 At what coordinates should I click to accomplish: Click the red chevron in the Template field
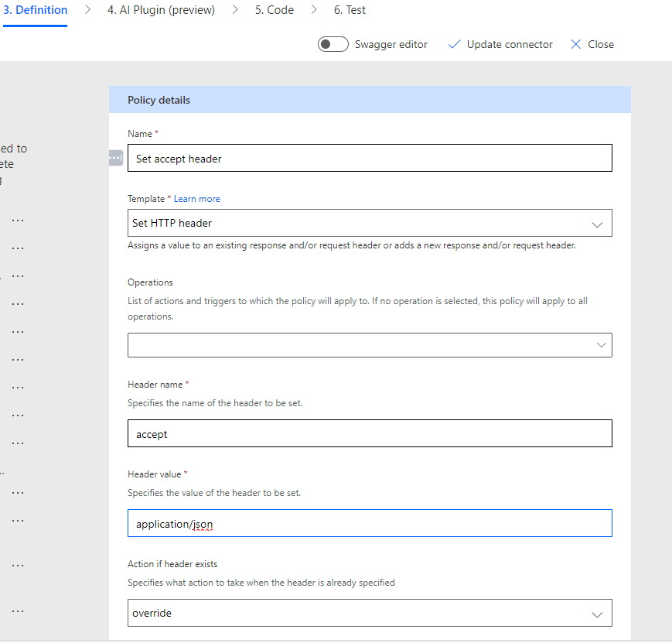[596, 224]
